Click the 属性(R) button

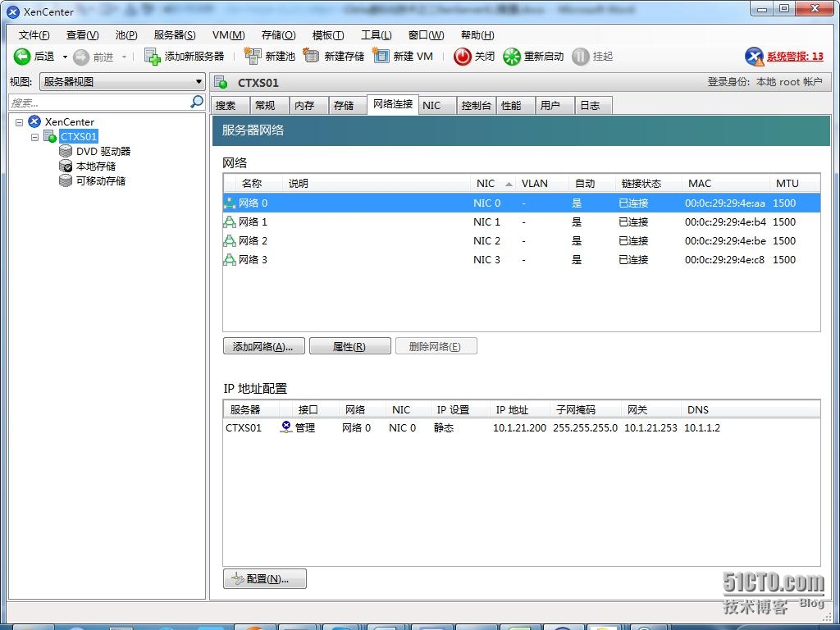click(350, 346)
